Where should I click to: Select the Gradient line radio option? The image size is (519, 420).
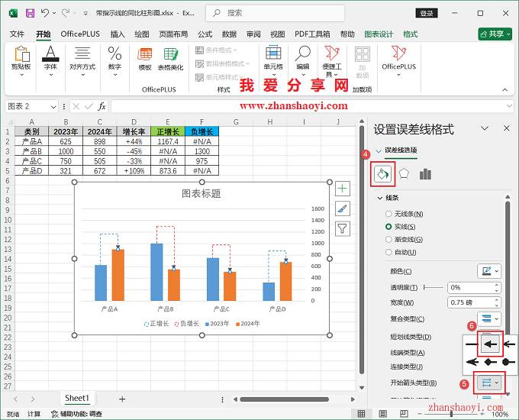pos(390,240)
